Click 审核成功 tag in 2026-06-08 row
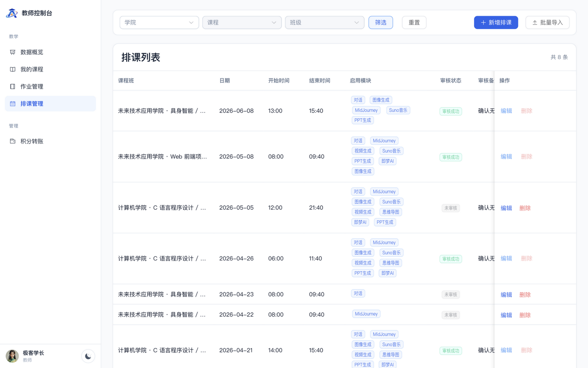 [451, 111]
